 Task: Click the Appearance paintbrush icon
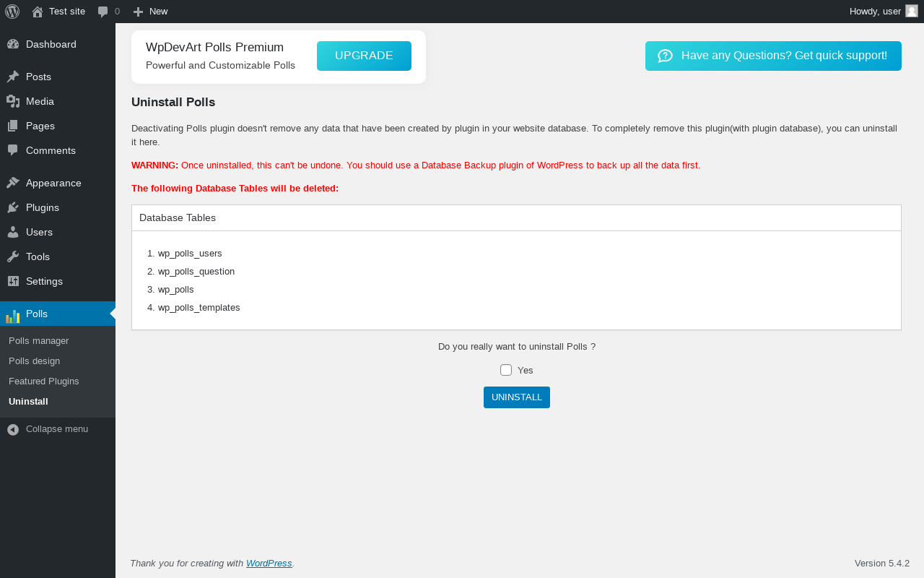(x=13, y=183)
